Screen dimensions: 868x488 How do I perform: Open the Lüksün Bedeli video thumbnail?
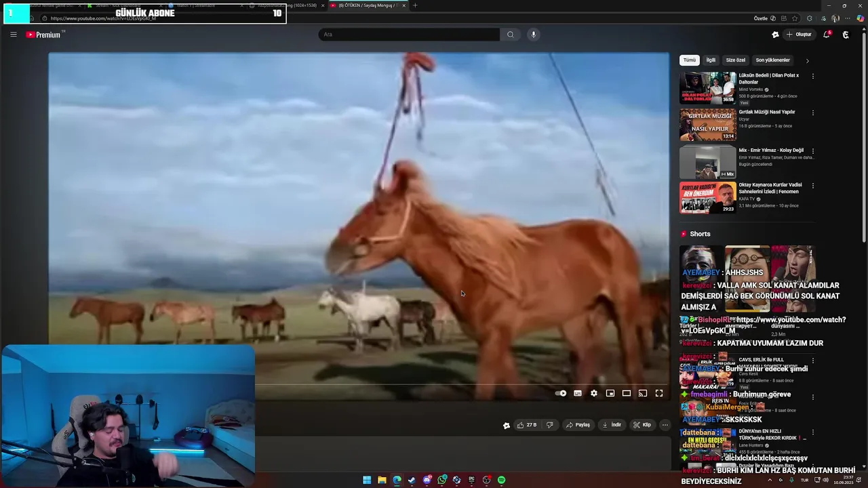pos(707,87)
